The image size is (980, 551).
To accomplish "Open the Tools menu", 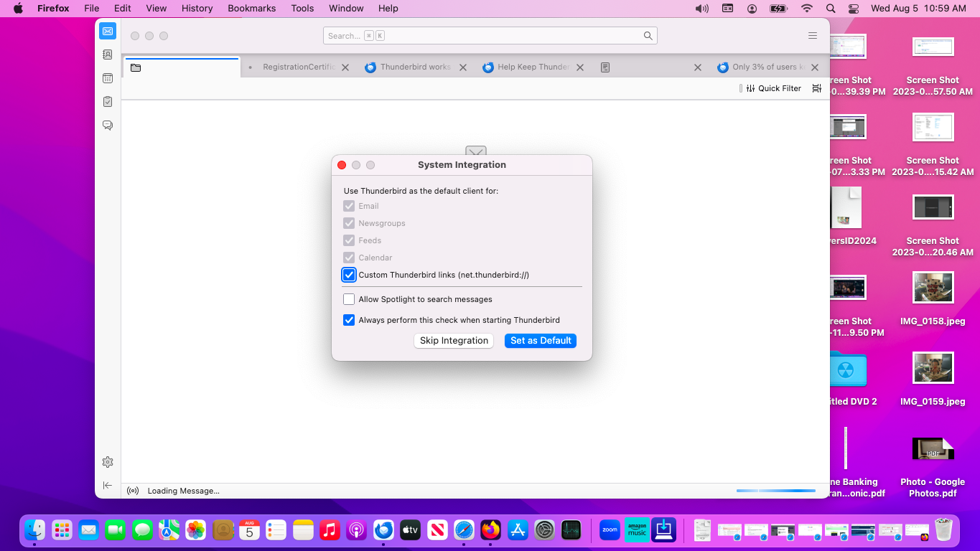I will (x=302, y=9).
